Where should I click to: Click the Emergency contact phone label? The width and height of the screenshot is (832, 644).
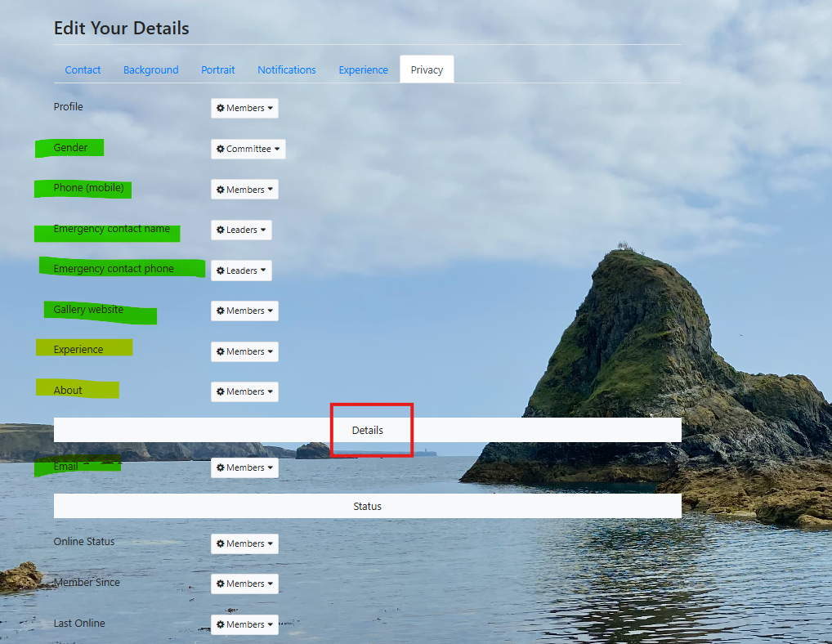pyautogui.click(x=114, y=269)
